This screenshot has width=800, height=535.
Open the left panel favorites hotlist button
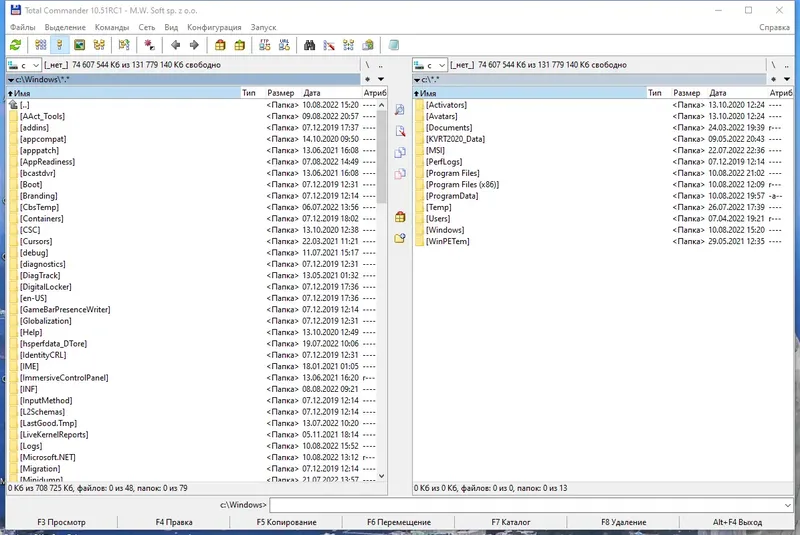pyautogui.click(x=367, y=79)
